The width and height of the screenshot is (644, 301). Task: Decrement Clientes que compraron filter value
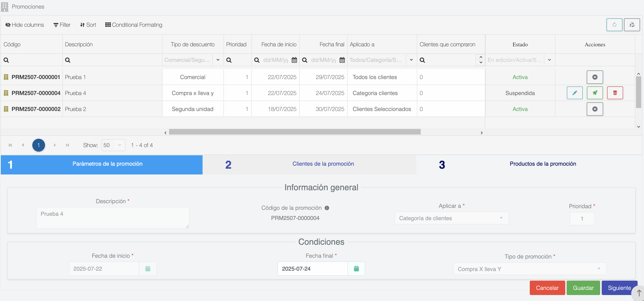[x=481, y=62]
